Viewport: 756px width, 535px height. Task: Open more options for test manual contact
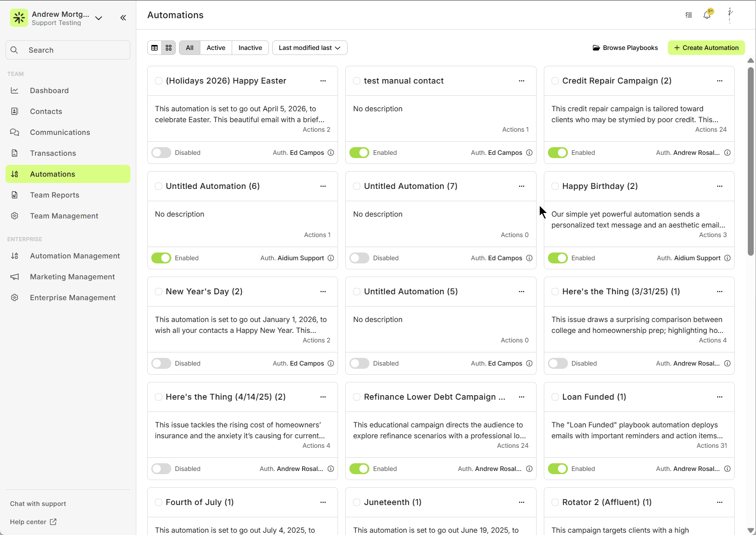(x=522, y=81)
